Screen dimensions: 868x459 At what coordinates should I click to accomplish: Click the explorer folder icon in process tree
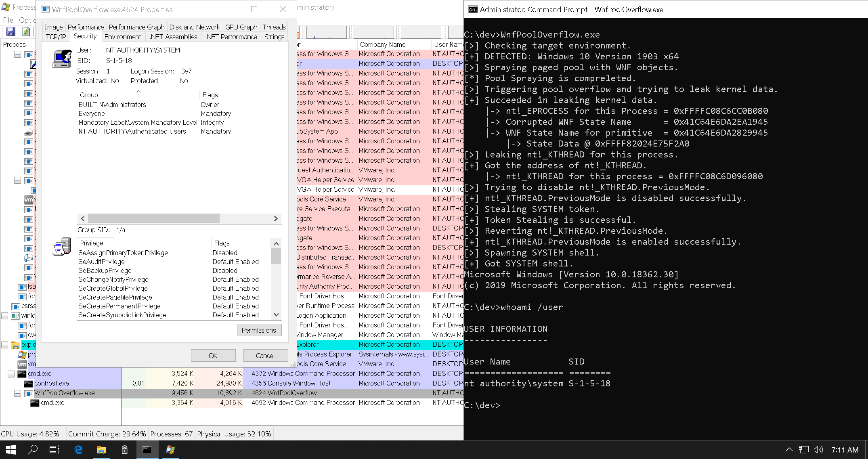pos(16,345)
